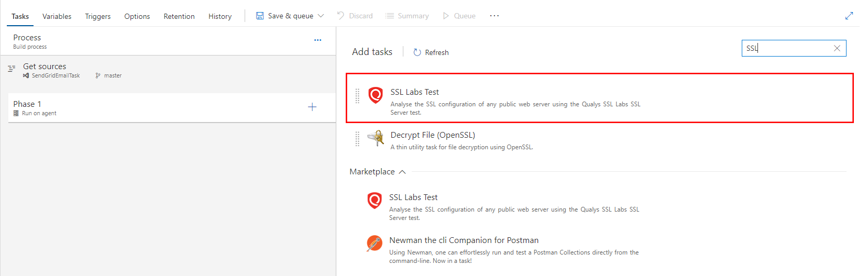This screenshot has height=276, width=868.
Task: Clear the search box with X
Action: point(837,48)
